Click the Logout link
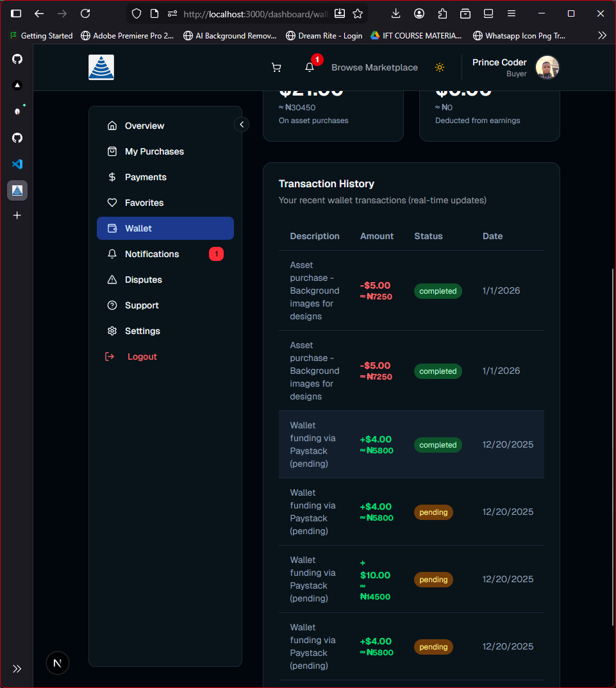The image size is (616, 688). point(142,357)
